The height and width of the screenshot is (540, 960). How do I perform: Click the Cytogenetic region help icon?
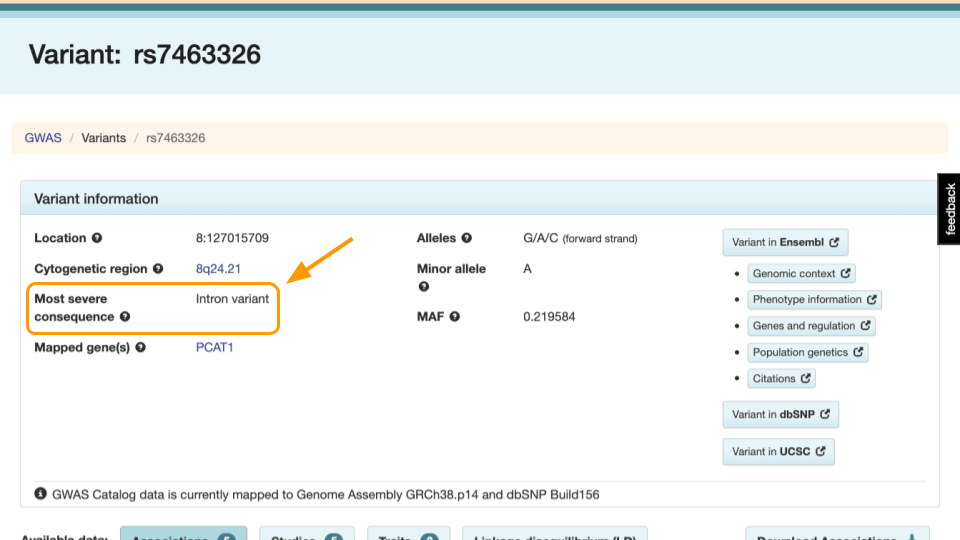158,269
